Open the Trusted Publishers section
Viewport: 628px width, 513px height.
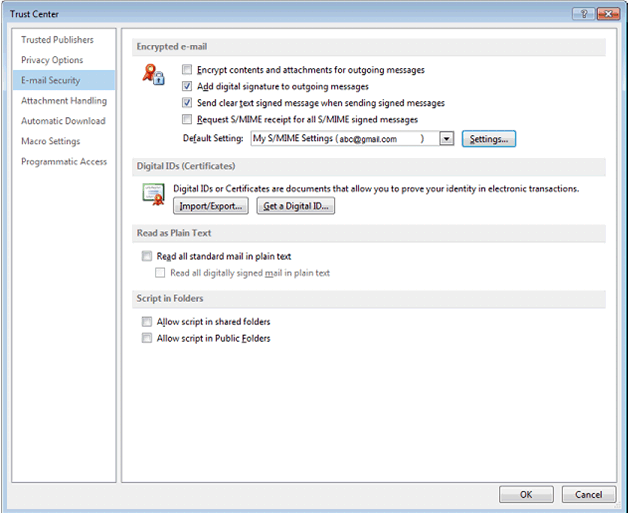click(57, 40)
